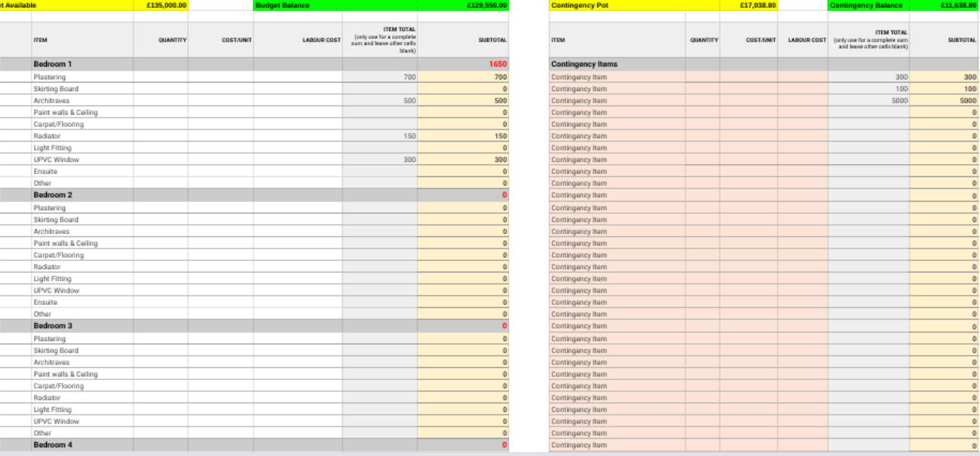The height and width of the screenshot is (456, 980).
Task: Select the Radiator row under Bedroom 2
Action: click(x=47, y=267)
